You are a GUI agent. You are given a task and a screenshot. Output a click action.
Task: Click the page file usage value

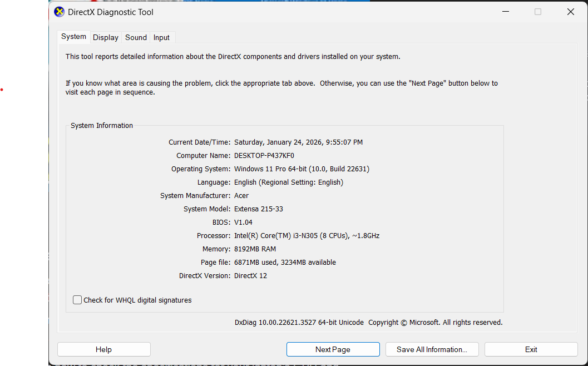click(285, 263)
